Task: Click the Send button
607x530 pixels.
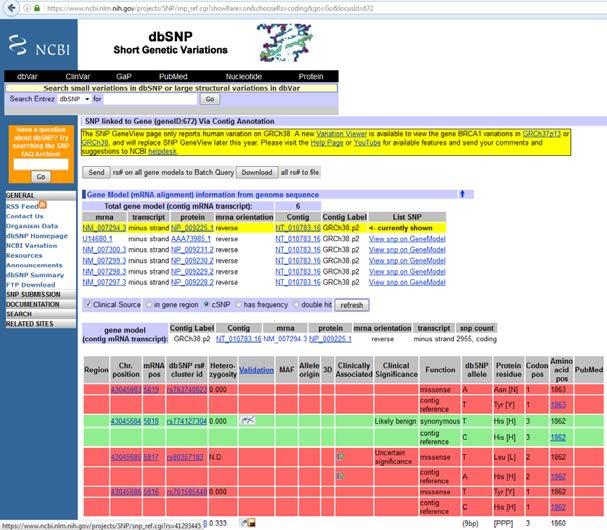Action: (96, 172)
